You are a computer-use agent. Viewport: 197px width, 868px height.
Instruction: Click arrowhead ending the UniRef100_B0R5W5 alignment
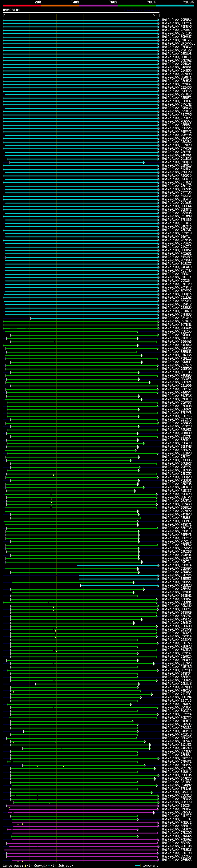154,812
